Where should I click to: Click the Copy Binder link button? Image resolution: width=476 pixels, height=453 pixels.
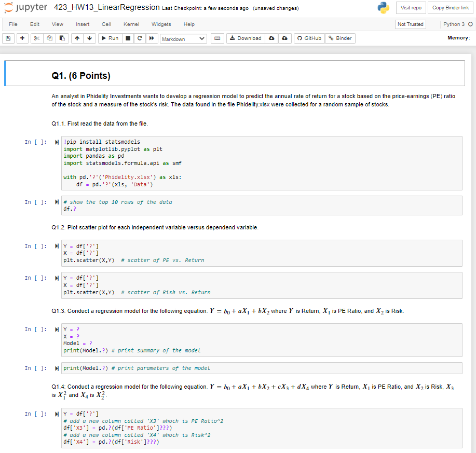451,8
